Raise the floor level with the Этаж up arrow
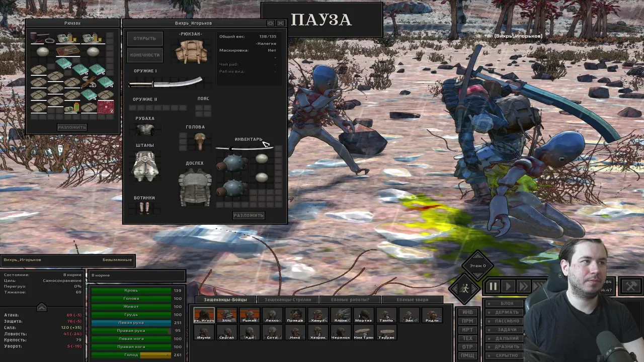The image size is (644, 362). (x=477, y=255)
